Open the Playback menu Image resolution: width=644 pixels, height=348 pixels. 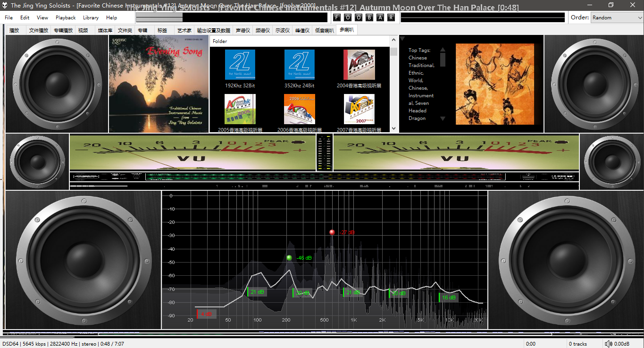coord(66,17)
